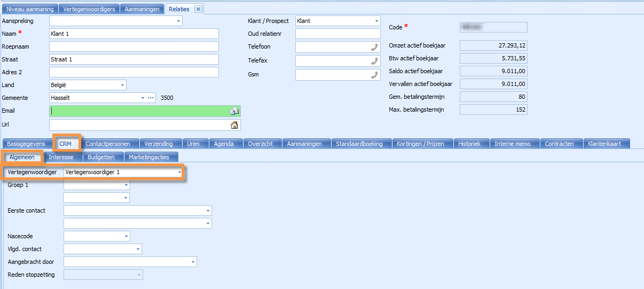
Task: Switch to Aanmaningen top tab
Action: point(142,9)
